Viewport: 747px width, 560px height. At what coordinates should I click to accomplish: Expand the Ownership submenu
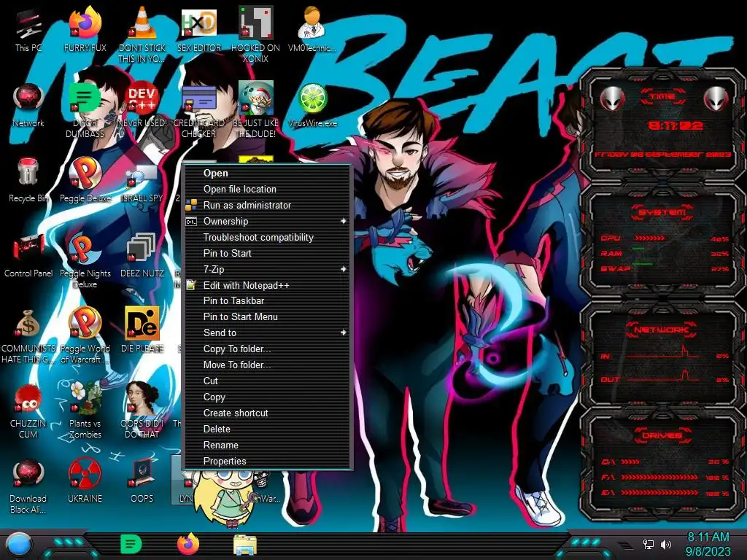(267, 222)
